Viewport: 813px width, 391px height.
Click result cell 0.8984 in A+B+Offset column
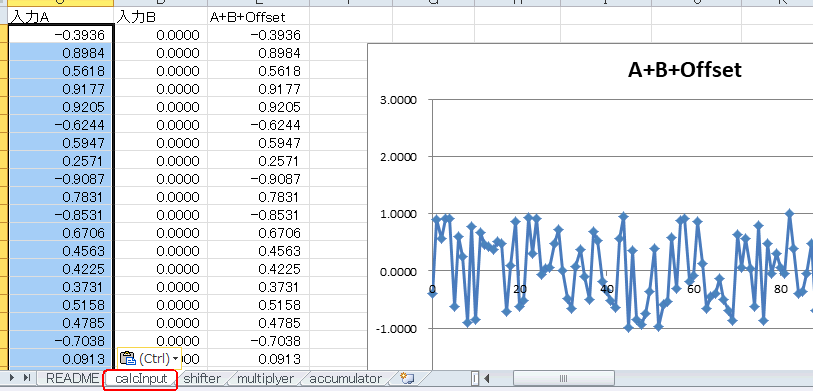pyautogui.click(x=258, y=53)
